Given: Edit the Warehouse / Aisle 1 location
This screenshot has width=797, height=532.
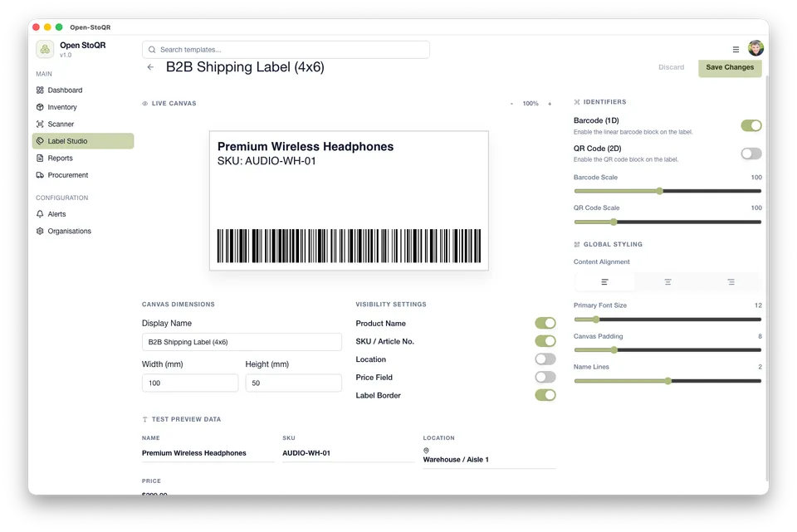Looking at the screenshot, I should tap(490, 459).
